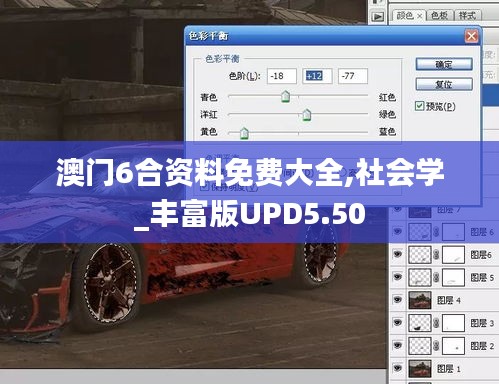
Task: Toggle the eye icon for 图层 2
Action: [397, 345]
